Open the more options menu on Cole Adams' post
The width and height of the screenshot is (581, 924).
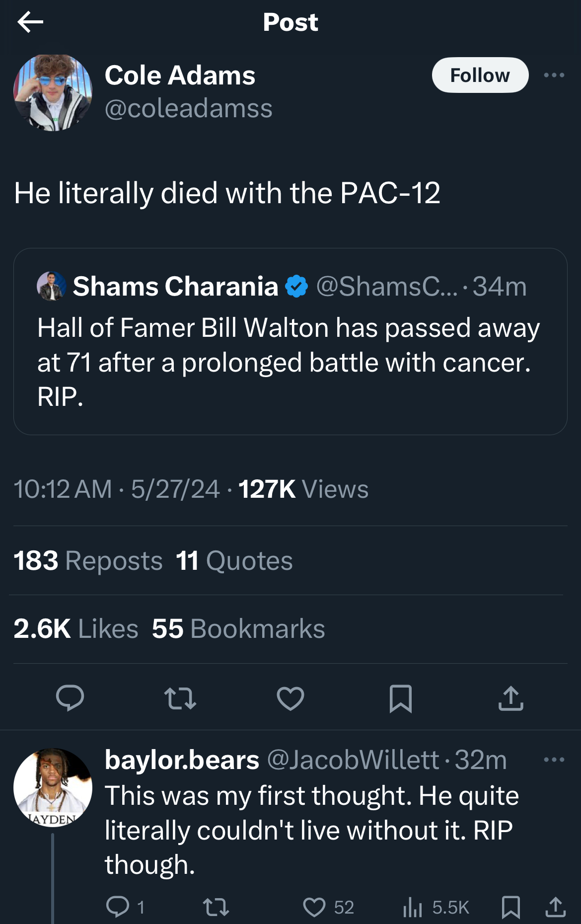click(x=554, y=75)
